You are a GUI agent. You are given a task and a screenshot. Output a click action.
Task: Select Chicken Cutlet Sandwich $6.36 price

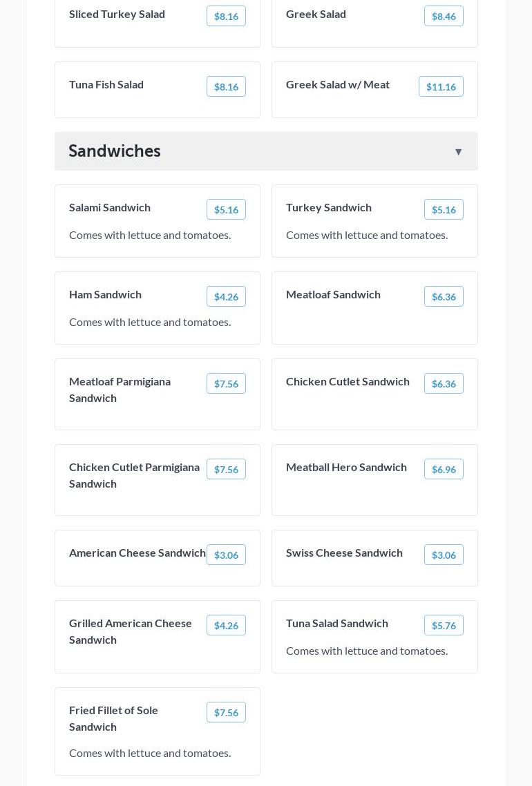[444, 383]
